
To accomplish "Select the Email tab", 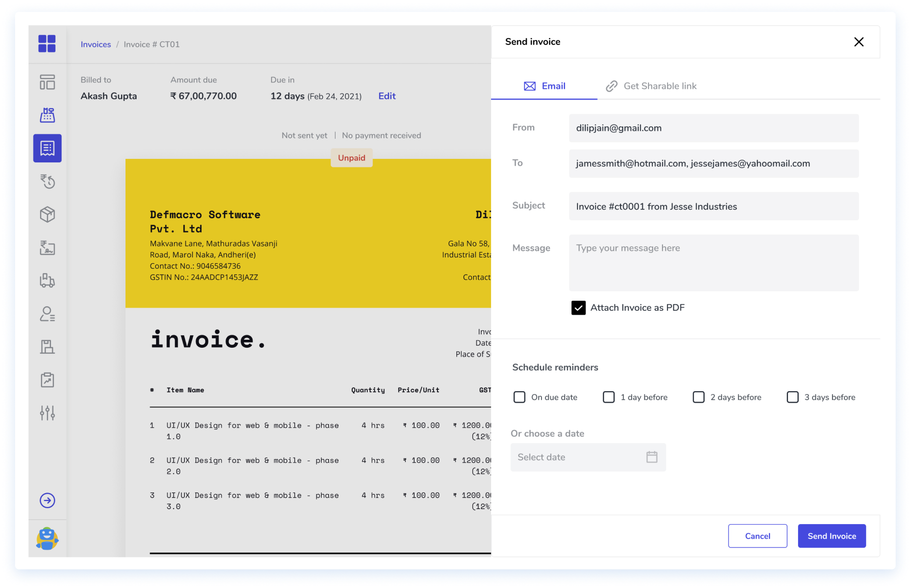I will pos(544,86).
